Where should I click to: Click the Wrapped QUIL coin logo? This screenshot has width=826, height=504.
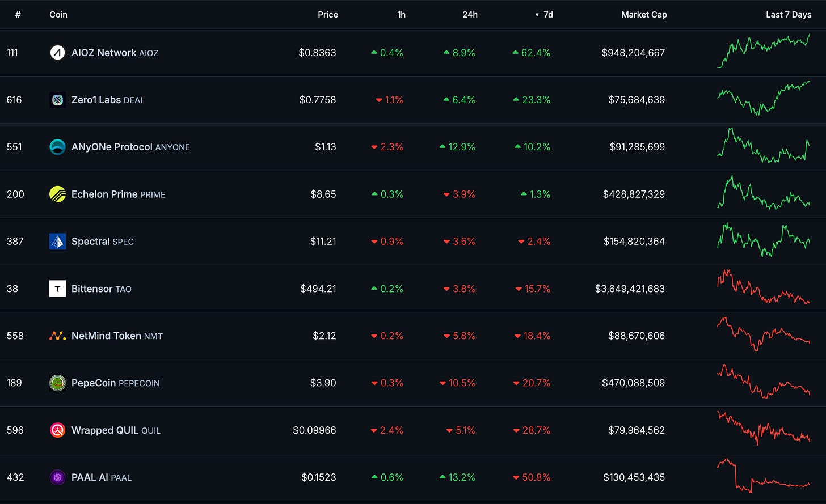[57, 430]
